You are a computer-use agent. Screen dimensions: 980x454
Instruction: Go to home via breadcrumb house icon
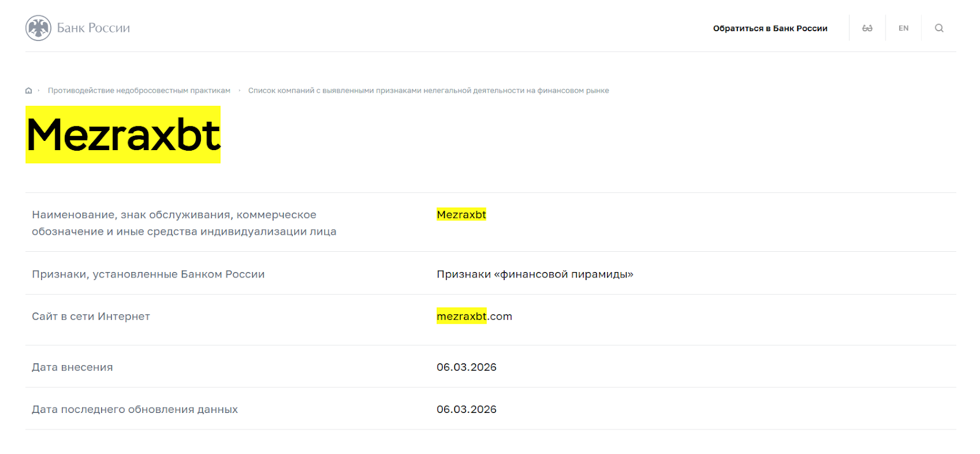coord(29,91)
